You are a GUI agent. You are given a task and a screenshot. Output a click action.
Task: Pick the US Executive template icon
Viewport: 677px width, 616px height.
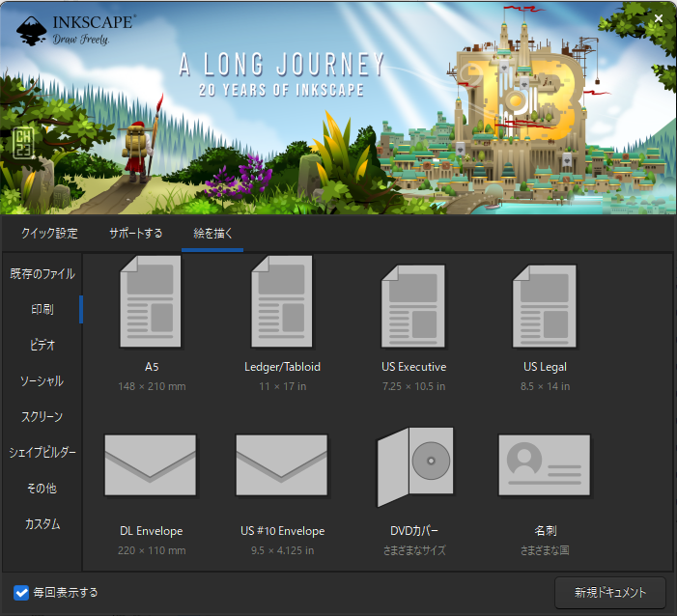coord(413,307)
